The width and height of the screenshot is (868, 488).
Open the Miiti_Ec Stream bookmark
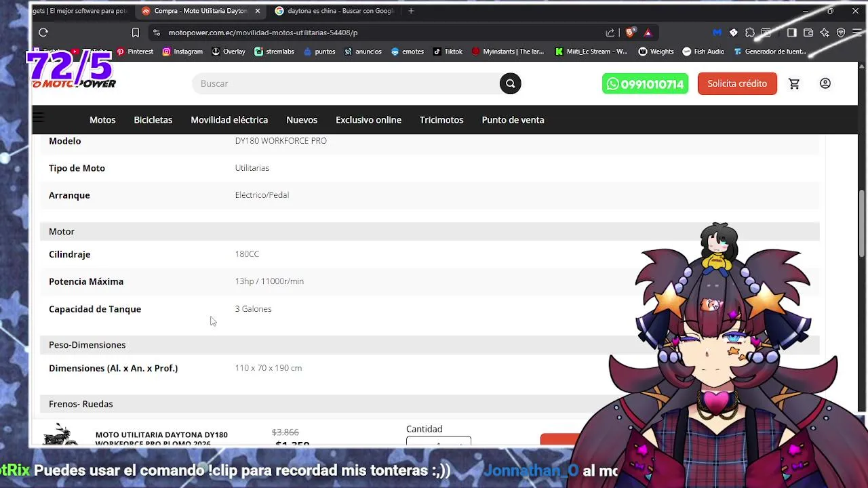(591, 52)
